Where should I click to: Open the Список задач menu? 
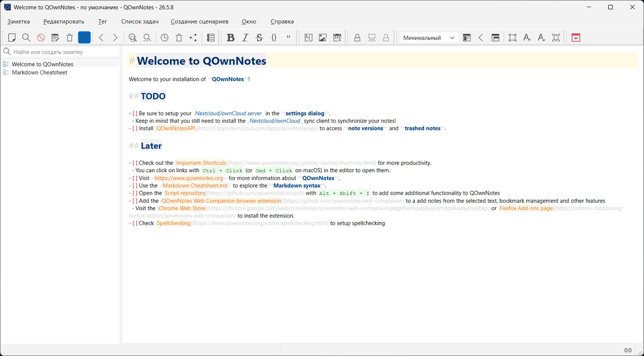click(x=140, y=21)
